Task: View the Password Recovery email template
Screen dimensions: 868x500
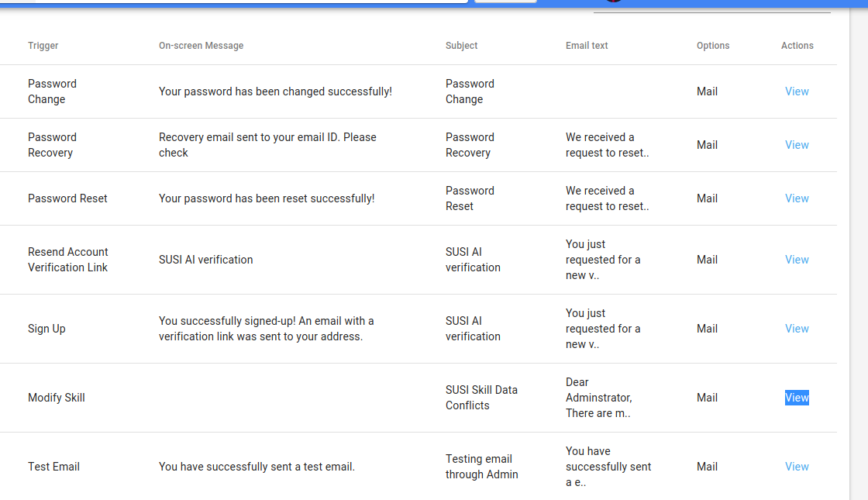Action: pyautogui.click(x=797, y=145)
